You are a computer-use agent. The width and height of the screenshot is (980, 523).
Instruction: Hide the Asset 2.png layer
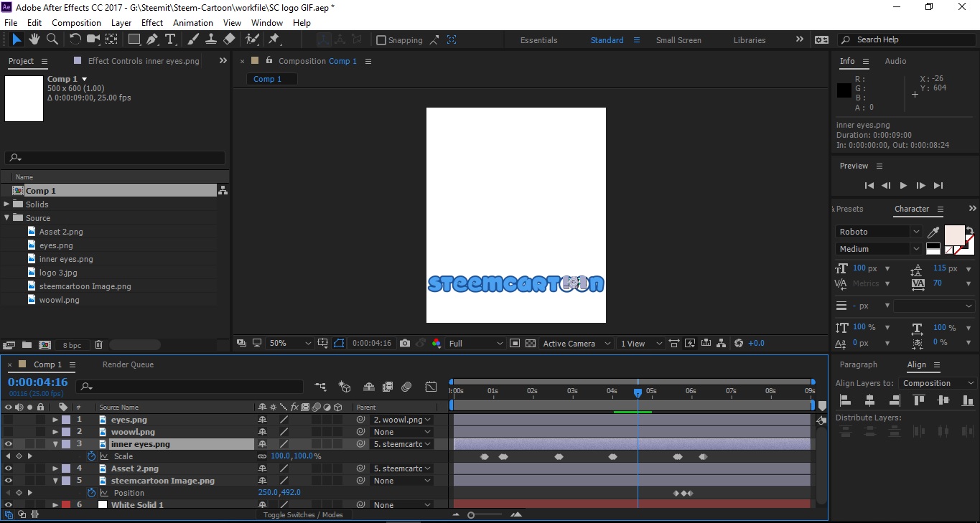point(9,468)
